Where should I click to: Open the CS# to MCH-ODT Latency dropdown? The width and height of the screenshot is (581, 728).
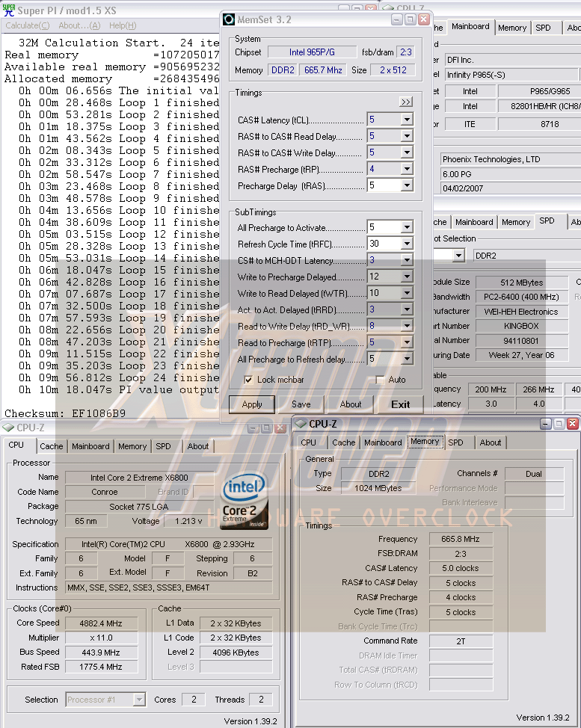(x=407, y=260)
